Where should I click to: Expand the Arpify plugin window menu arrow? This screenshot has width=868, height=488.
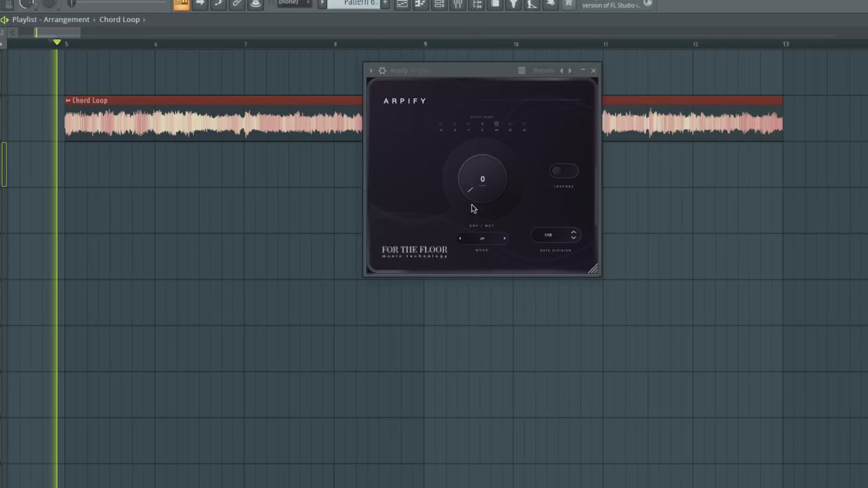click(372, 71)
